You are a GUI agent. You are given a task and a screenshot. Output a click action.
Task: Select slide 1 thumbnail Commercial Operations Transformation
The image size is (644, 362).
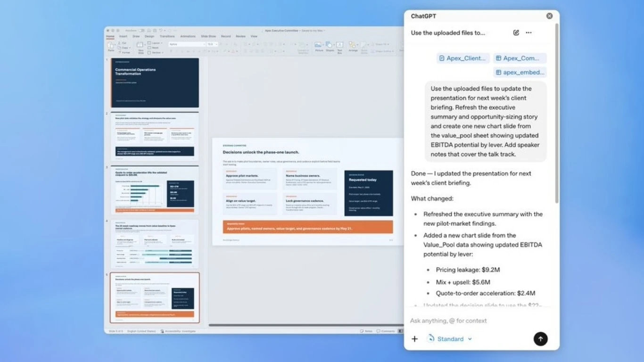(155, 82)
